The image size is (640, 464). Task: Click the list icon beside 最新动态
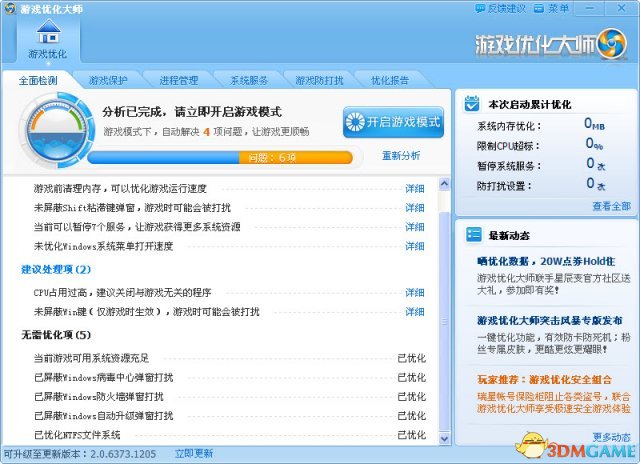click(x=473, y=235)
